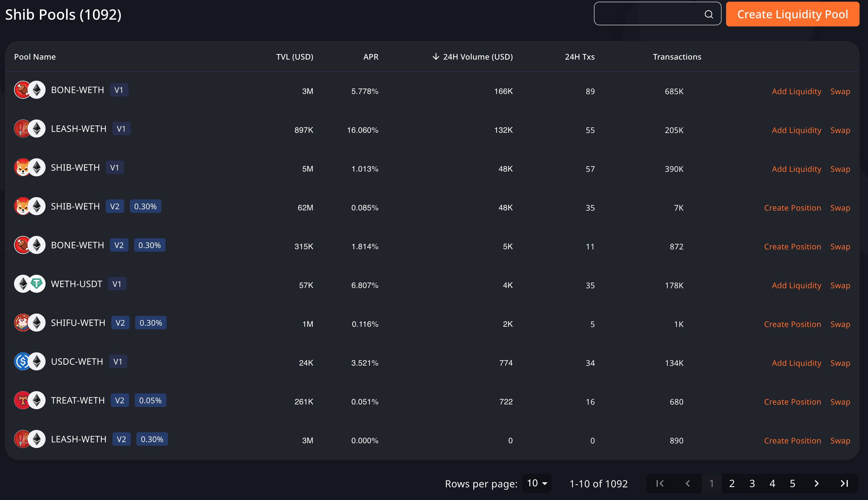Click Add Liquidity for LEASH-WETH V1

[x=796, y=130]
